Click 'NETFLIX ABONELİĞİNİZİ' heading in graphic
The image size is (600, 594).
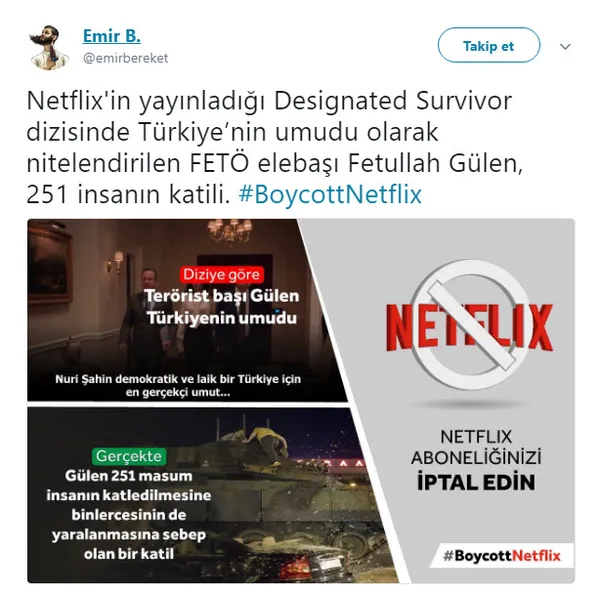point(476,447)
